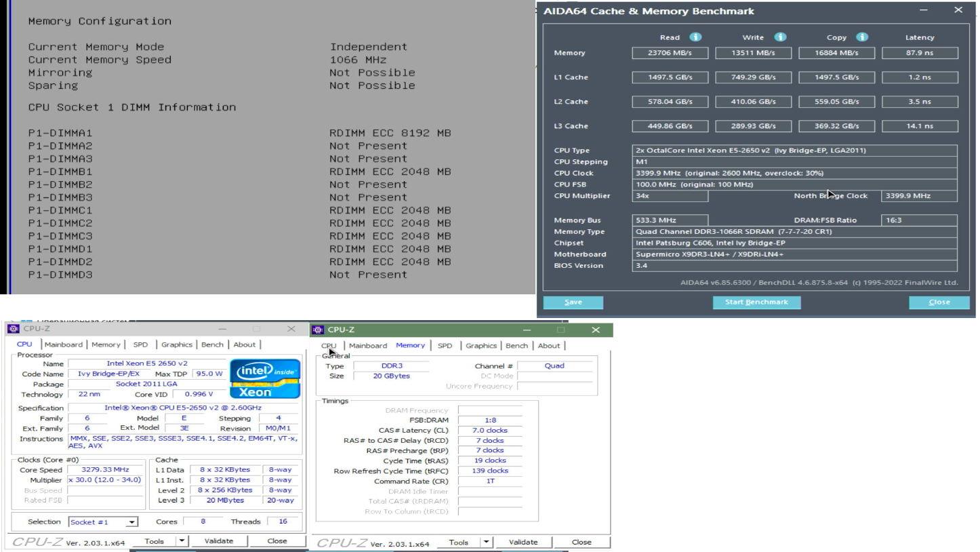The width and height of the screenshot is (980, 552).
Task: Click Validate in the CPU-Z memory timings window
Action: pos(523,542)
